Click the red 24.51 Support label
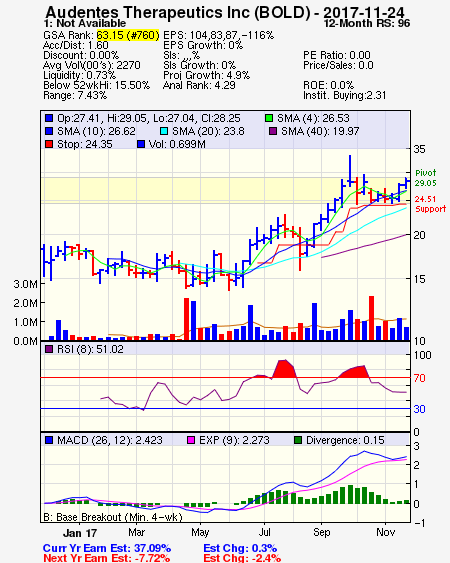Viewport: 450px width, 563px height. pyautogui.click(x=430, y=204)
